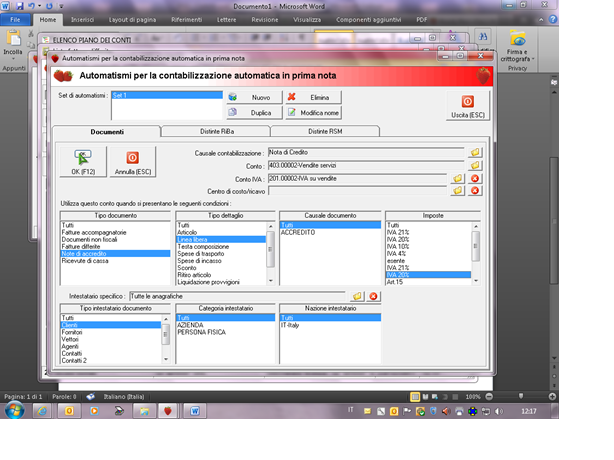Screen dimensions: 614x460
Task: Select Note di accredito in Tipo documento
Action: 116,254
